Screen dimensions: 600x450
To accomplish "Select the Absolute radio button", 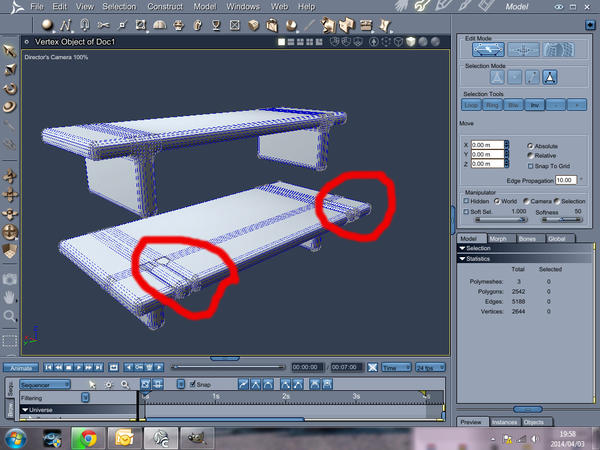I will [x=530, y=146].
